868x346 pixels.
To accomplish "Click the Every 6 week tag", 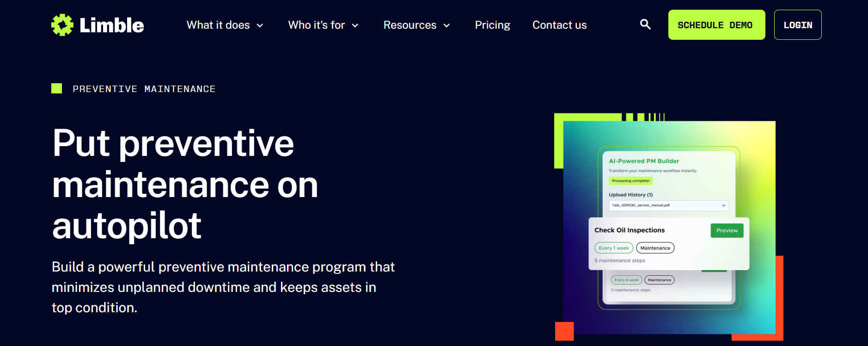I will tap(627, 280).
